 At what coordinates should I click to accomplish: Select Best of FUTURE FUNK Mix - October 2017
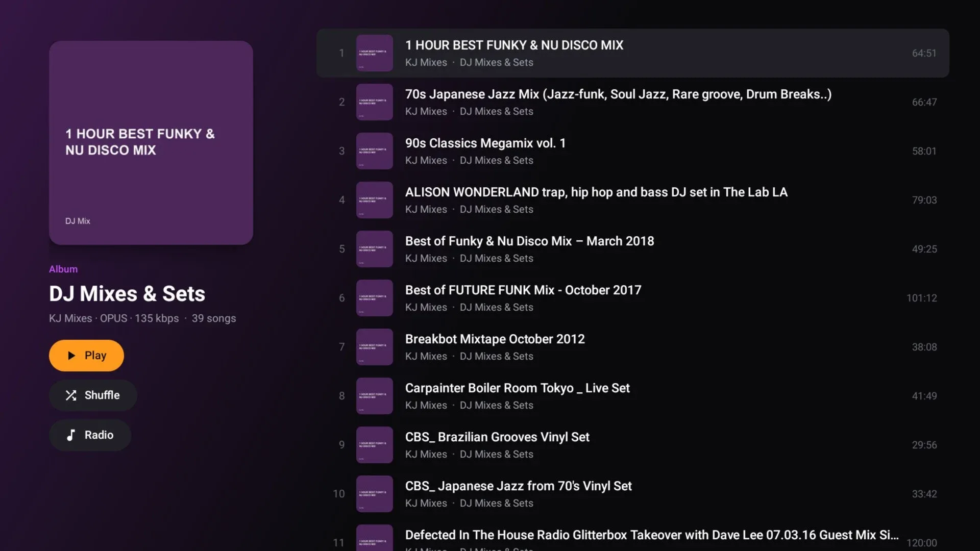[633, 298]
